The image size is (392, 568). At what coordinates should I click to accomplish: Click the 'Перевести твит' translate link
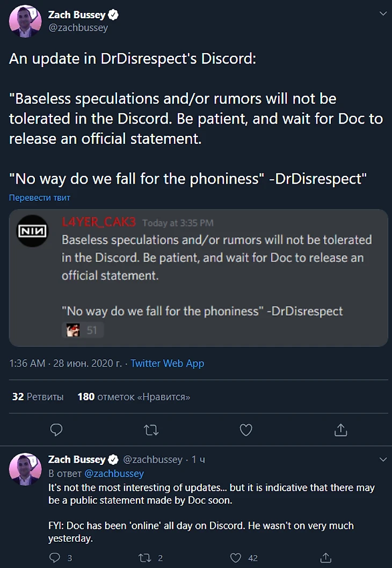40,198
